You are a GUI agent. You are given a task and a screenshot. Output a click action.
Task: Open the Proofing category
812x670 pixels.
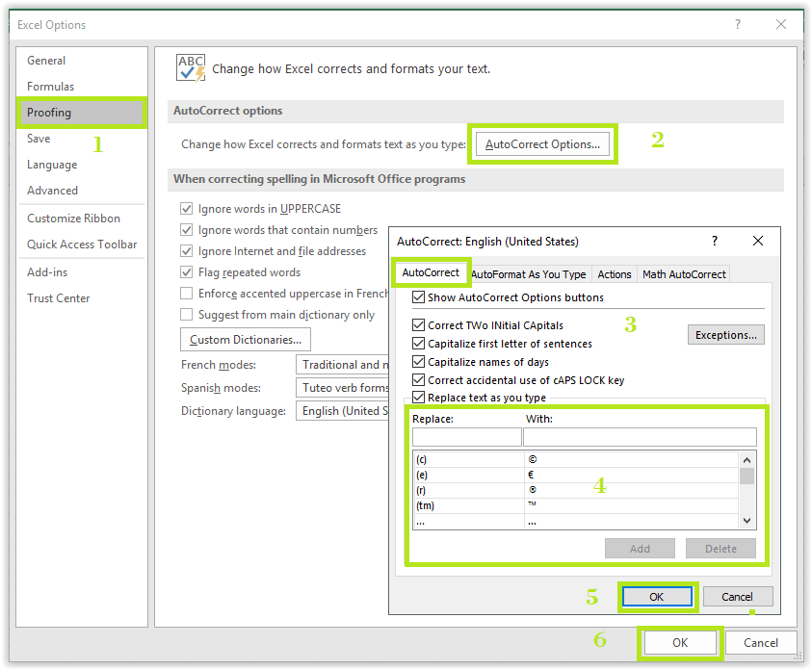tap(81, 113)
